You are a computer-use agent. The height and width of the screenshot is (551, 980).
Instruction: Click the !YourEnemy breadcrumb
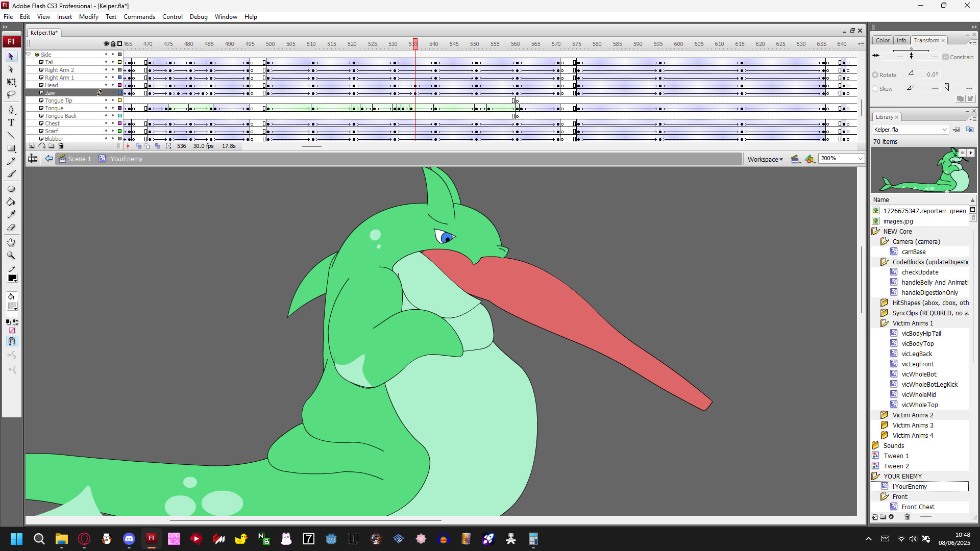pos(121,159)
